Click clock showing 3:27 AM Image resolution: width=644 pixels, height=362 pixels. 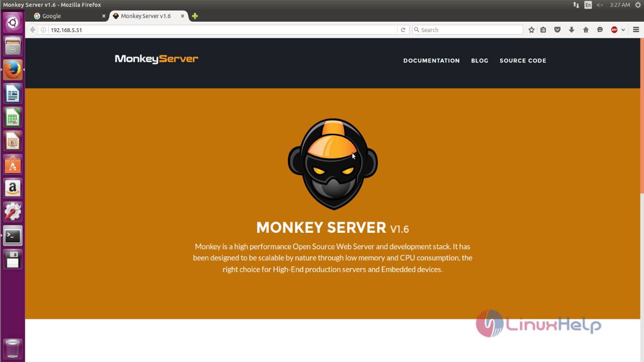(x=620, y=5)
